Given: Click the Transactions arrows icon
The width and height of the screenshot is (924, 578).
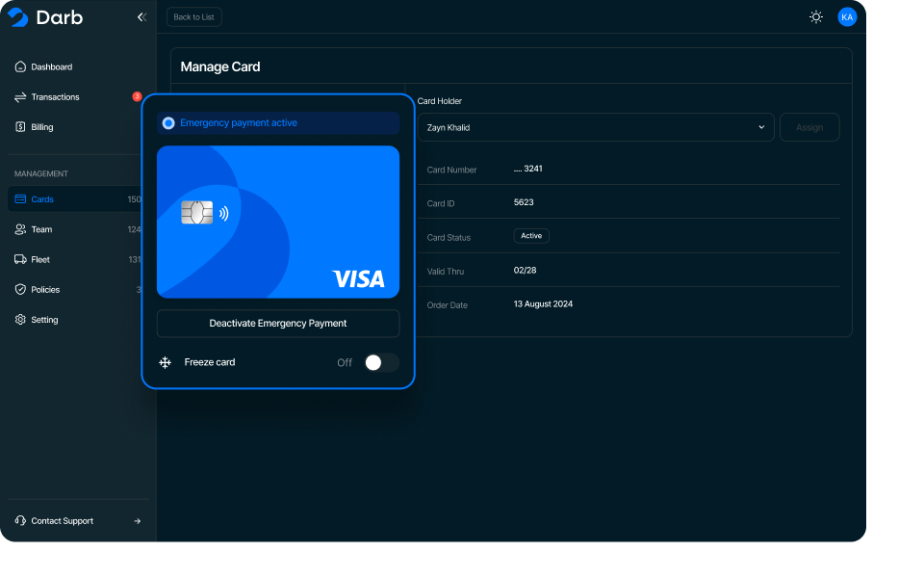Looking at the screenshot, I should point(20,97).
